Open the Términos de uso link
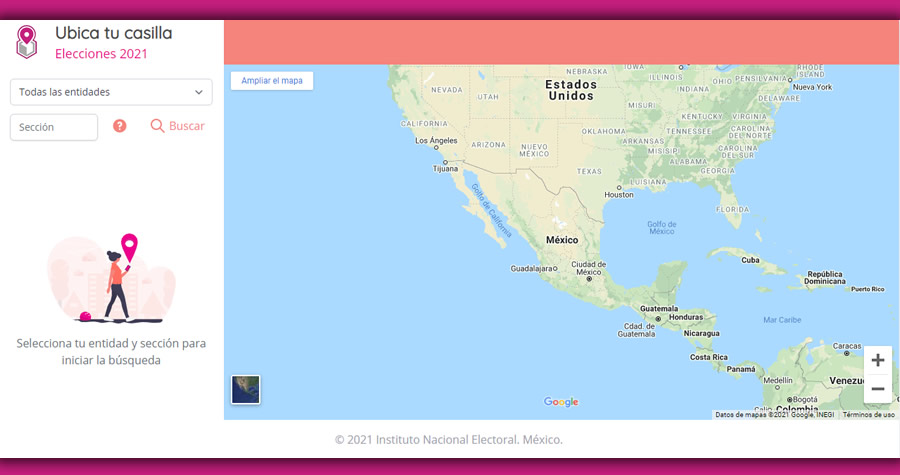This screenshot has height=475, width=900. pyautogui.click(x=868, y=414)
